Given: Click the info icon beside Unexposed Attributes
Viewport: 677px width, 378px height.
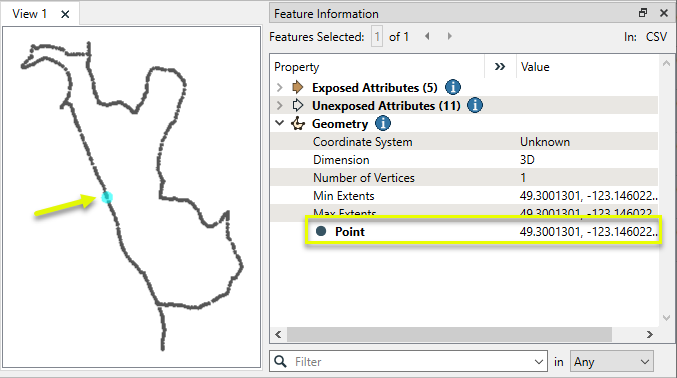Looking at the screenshot, I should pos(475,105).
